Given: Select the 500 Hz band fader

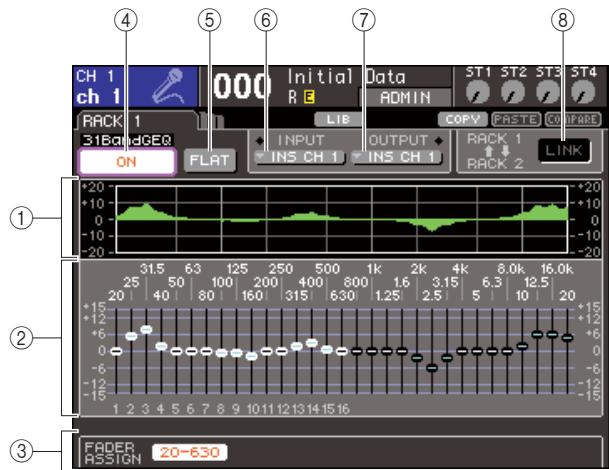Looking at the screenshot, I should 327,350.
